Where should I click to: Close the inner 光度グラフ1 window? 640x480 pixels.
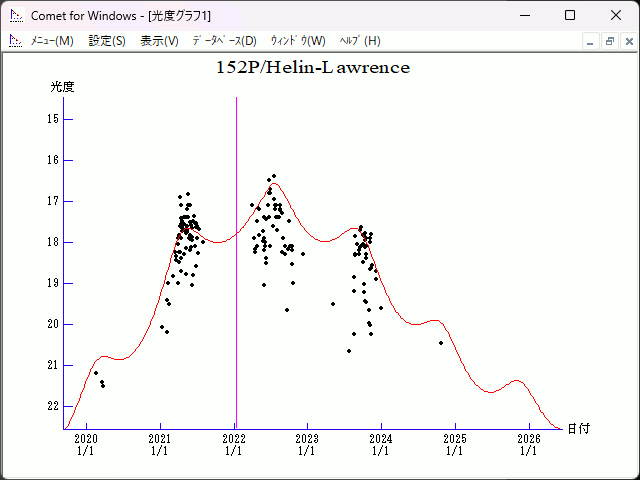click(x=627, y=41)
